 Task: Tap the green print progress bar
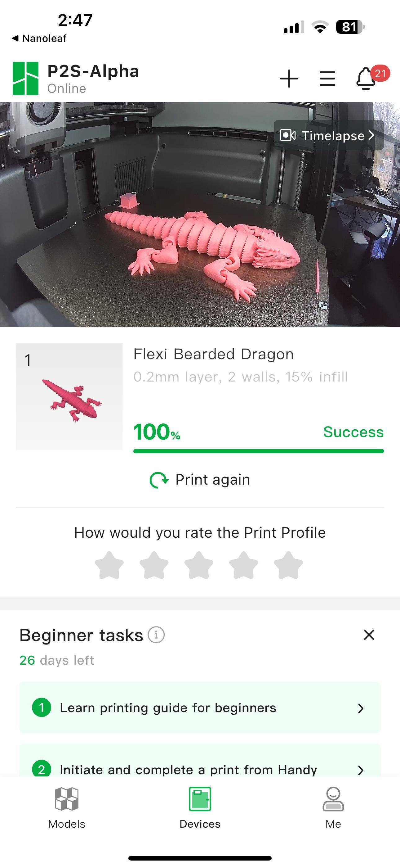pyautogui.click(x=258, y=451)
